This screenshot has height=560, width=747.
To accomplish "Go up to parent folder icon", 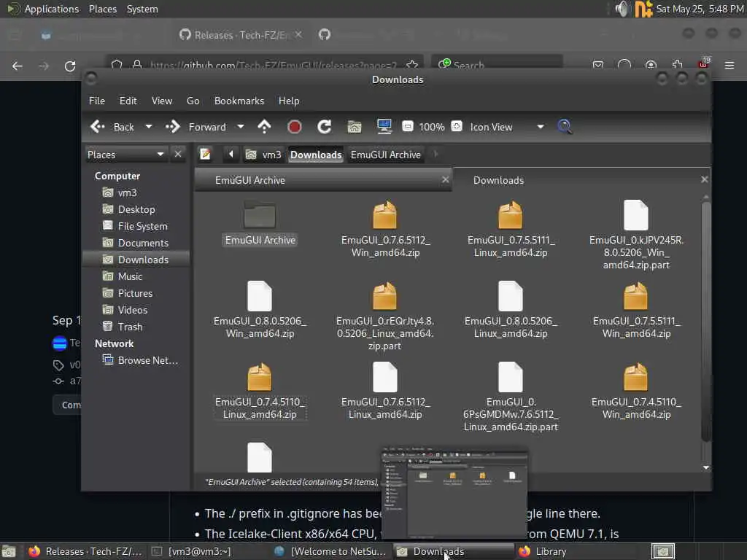I will (264, 127).
